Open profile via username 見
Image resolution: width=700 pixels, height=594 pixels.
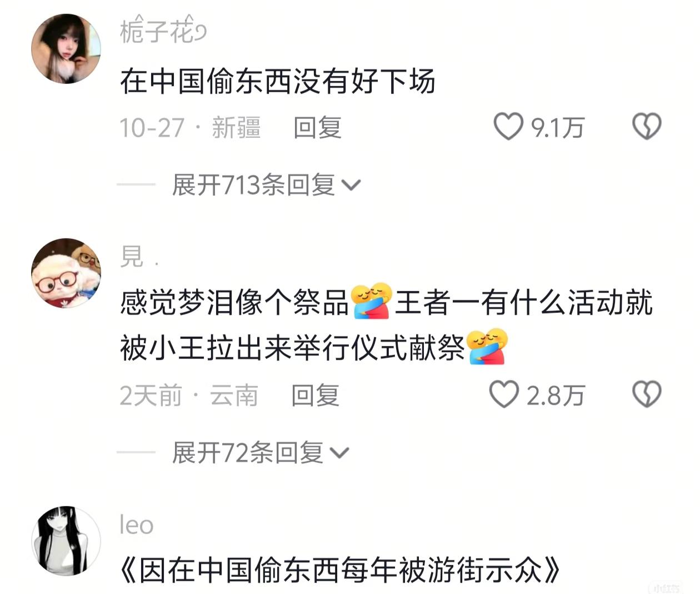pos(139,256)
